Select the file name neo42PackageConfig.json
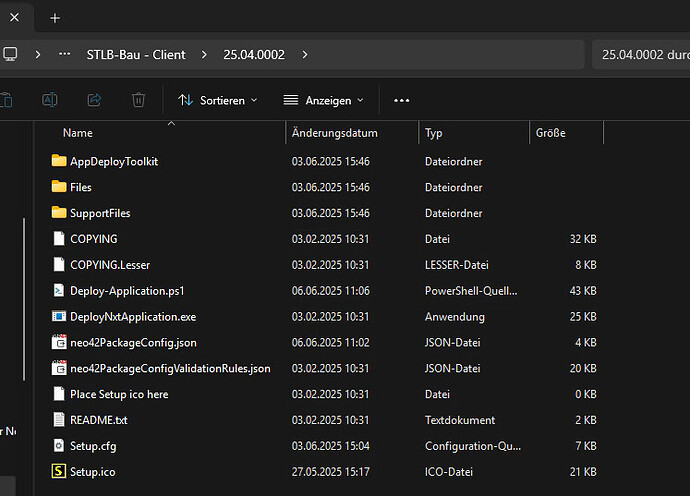The height and width of the screenshot is (496, 690). 133,343
